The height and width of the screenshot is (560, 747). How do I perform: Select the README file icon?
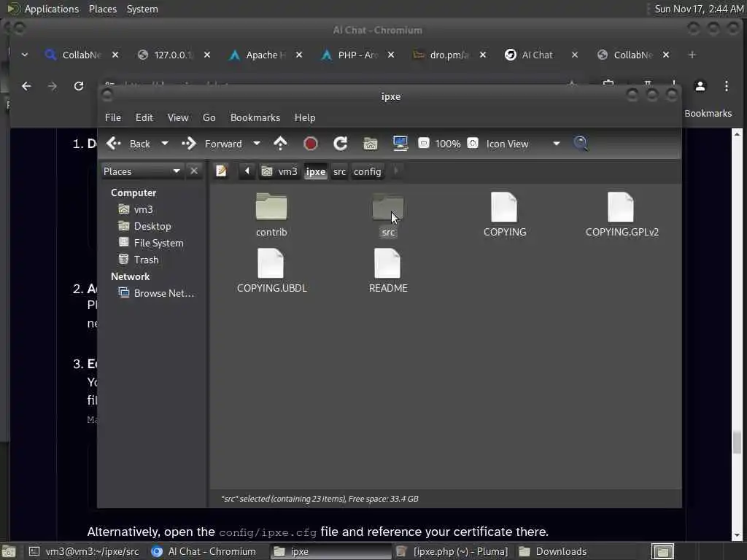click(x=387, y=262)
